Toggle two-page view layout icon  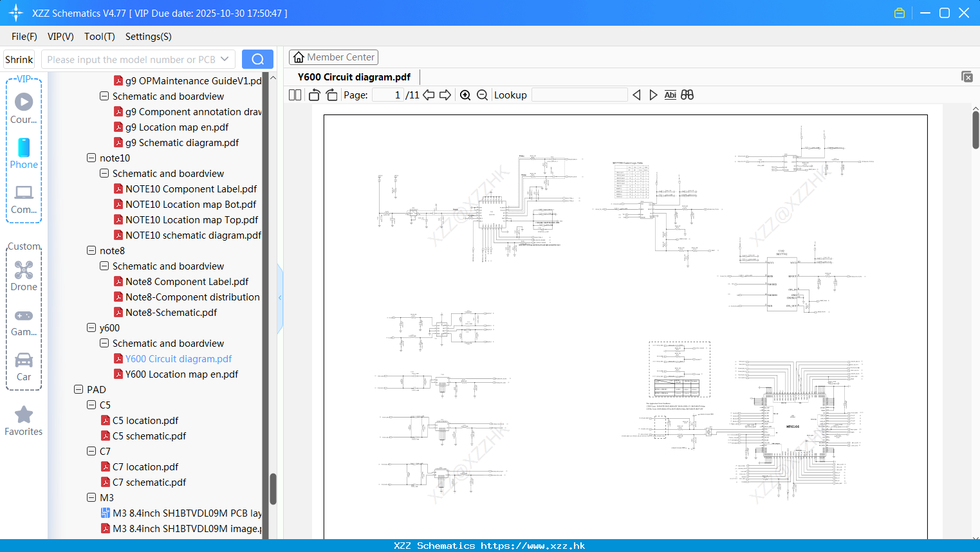pos(295,95)
